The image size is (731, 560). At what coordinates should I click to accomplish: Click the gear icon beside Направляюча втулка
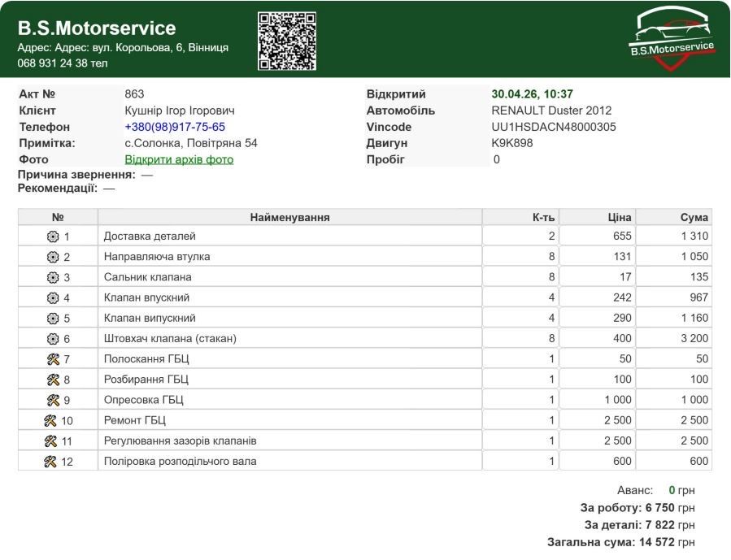53,257
